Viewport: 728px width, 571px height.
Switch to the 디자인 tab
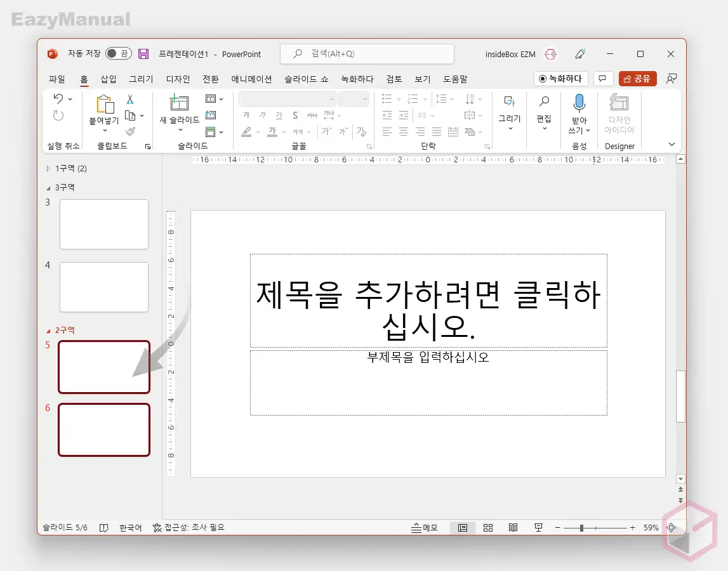click(178, 79)
